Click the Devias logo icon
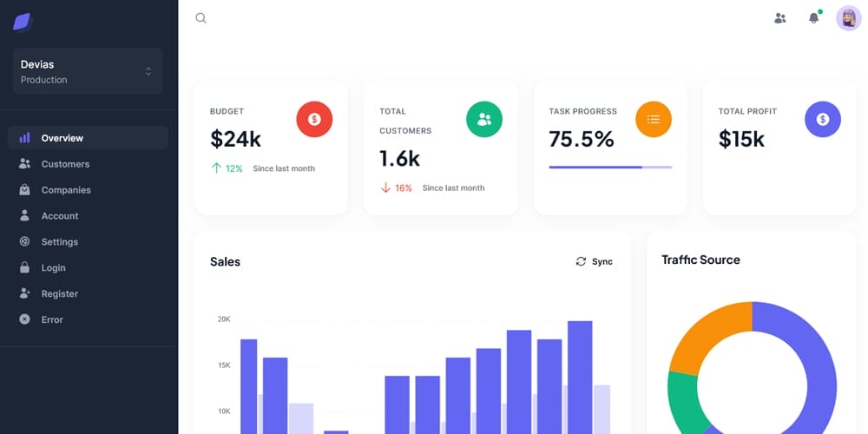 click(23, 22)
